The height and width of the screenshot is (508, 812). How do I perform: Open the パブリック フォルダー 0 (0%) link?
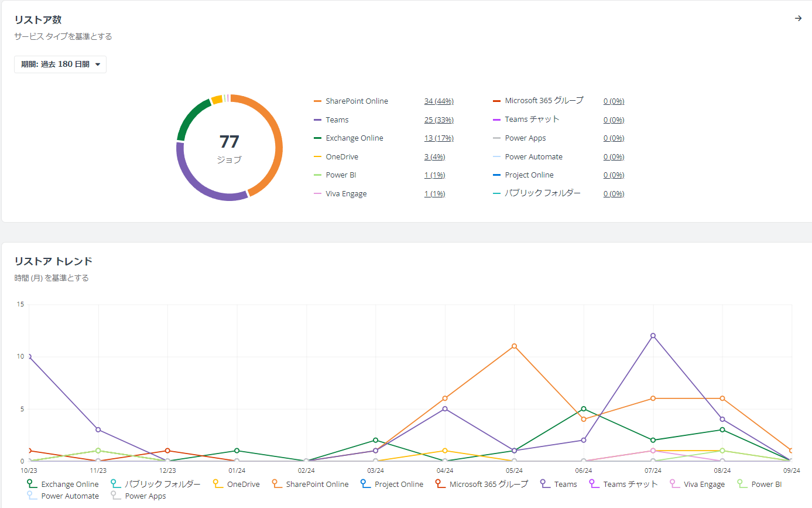614,193
